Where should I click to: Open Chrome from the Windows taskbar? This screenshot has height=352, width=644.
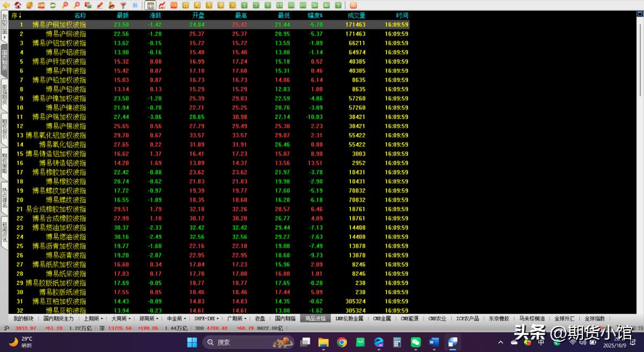tap(342, 342)
